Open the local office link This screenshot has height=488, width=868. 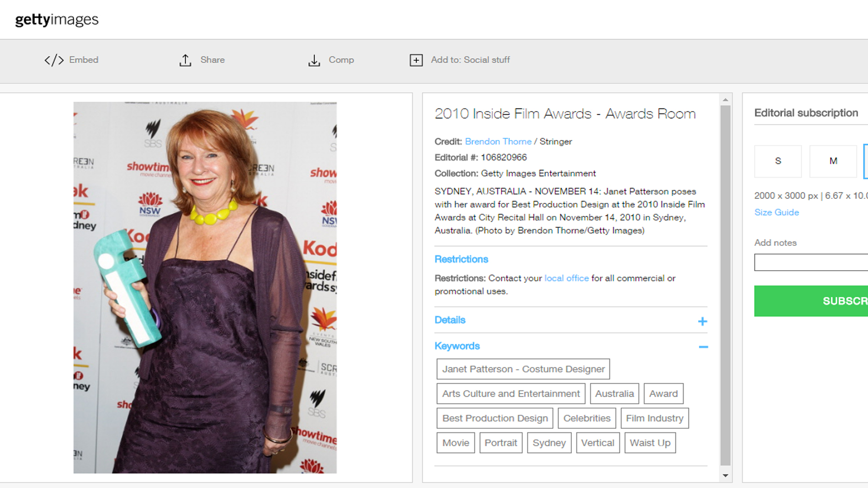[566, 278]
